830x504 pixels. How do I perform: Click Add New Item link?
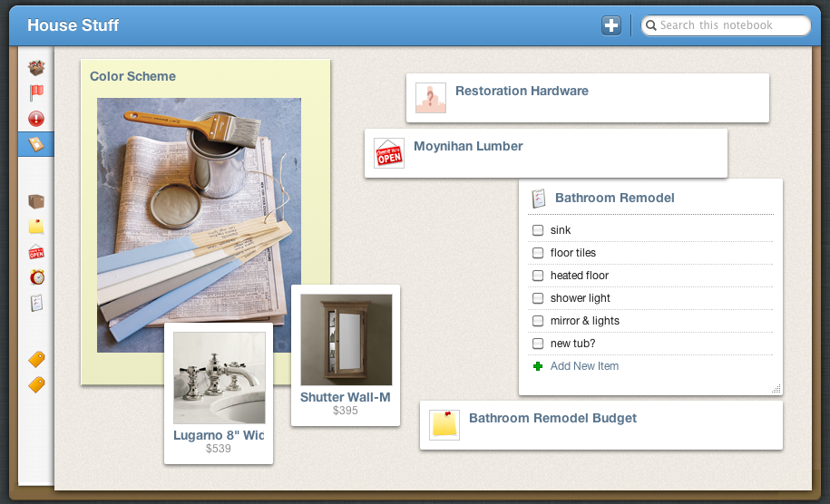584,366
